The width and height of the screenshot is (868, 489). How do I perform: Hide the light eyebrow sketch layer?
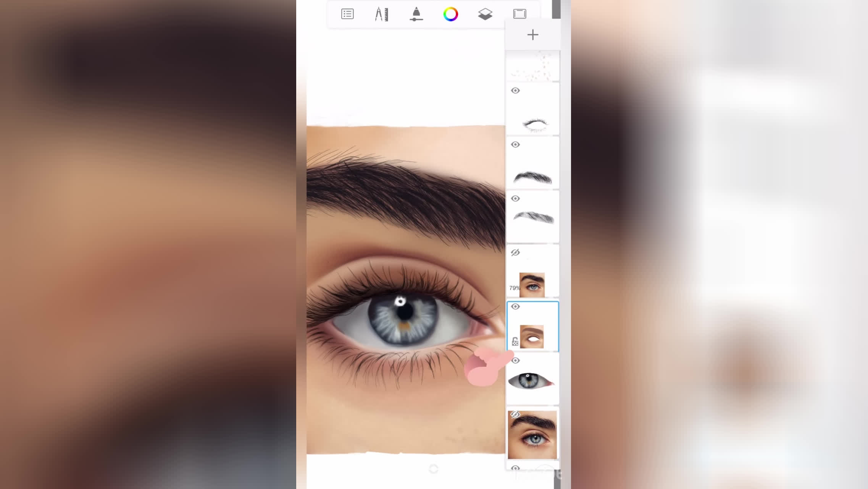tap(515, 198)
